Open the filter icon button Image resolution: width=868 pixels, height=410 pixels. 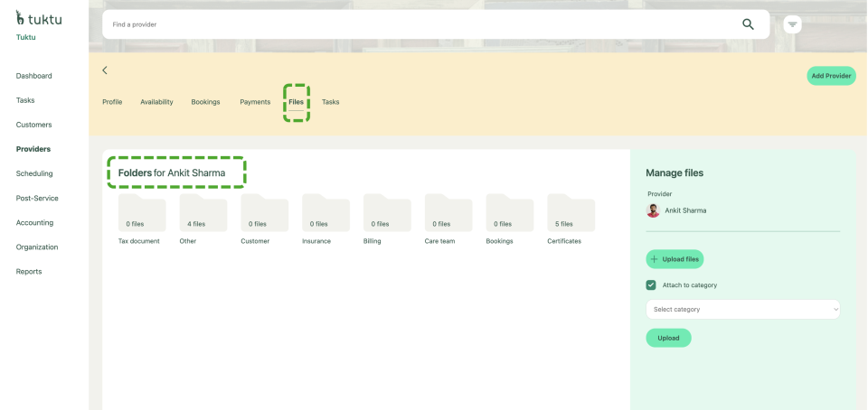(793, 24)
